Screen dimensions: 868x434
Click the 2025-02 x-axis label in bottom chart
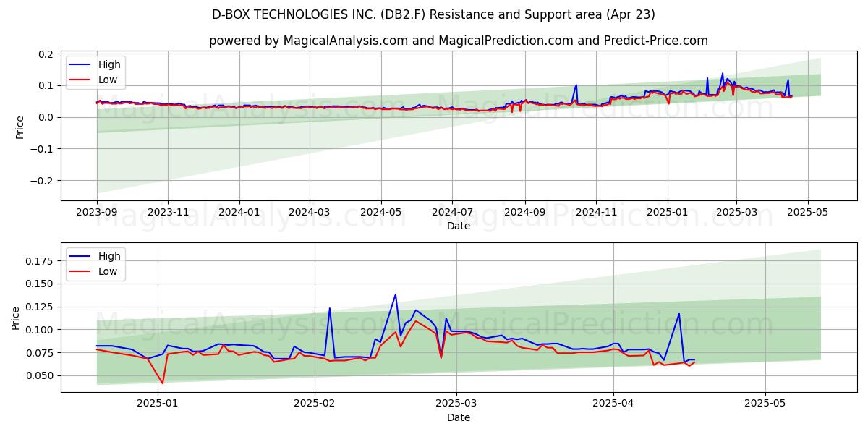pyautogui.click(x=316, y=404)
